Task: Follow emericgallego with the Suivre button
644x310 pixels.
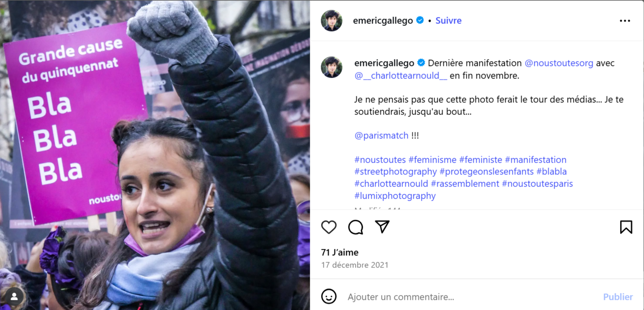Action: (x=448, y=21)
